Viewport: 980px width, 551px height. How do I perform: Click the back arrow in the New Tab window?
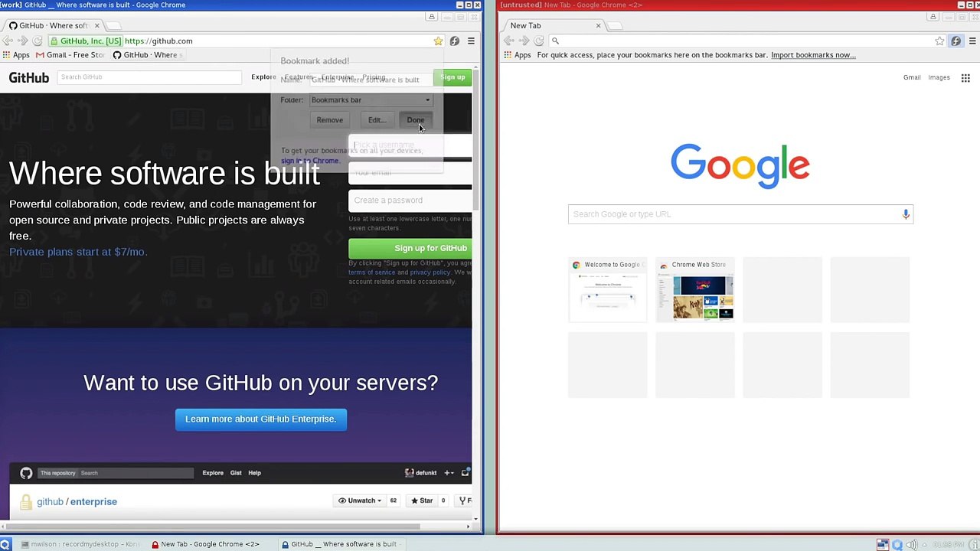coord(509,41)
